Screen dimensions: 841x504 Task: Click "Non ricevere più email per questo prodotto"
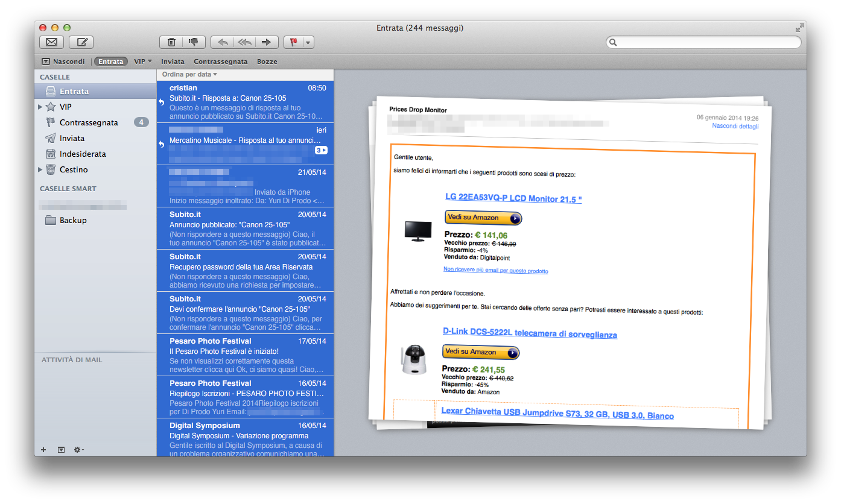pyautogui.click(x=496, y=271)
